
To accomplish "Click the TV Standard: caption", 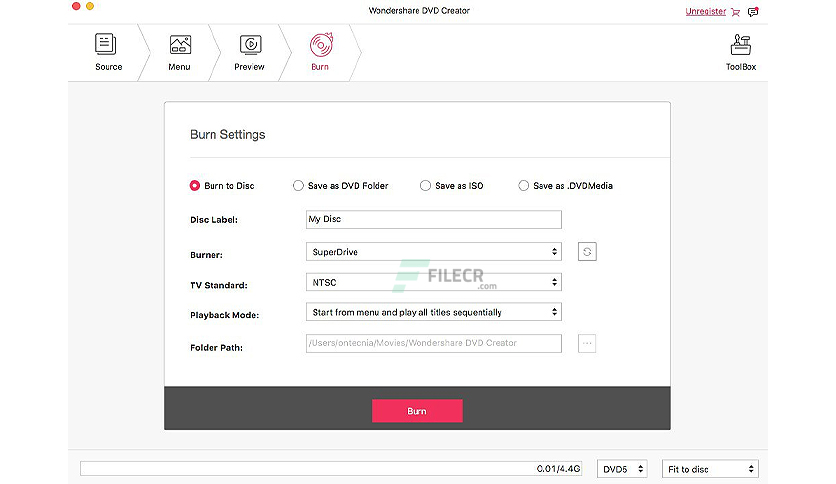I will [219, 285].
